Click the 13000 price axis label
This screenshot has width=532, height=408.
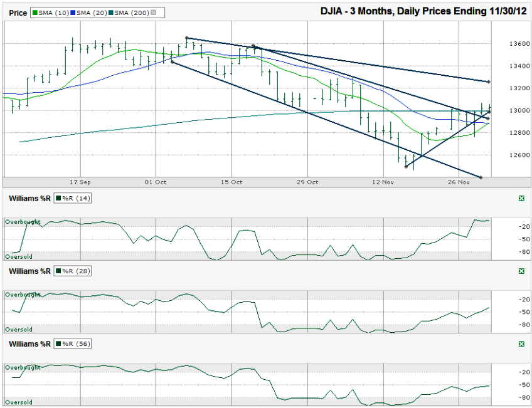[519, 110]
